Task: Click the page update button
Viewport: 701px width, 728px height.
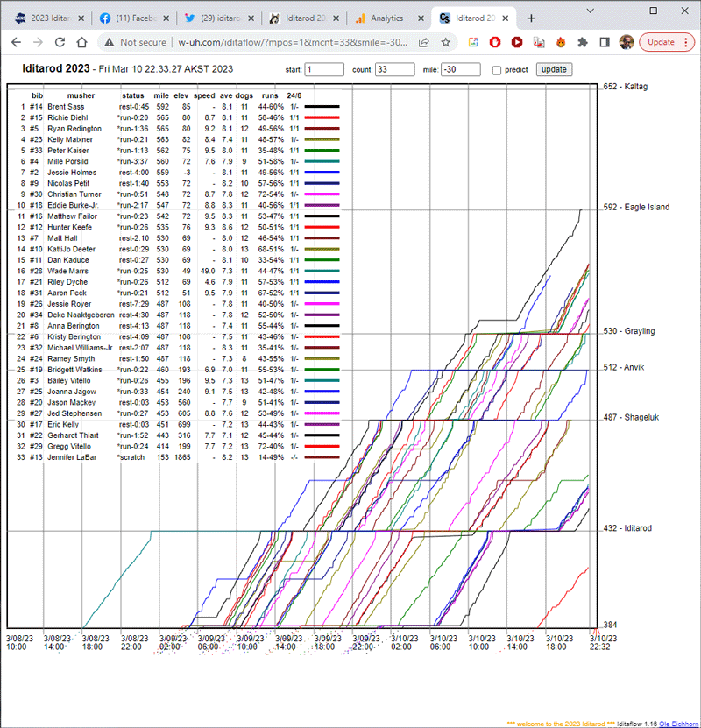Action: (554, 69)
